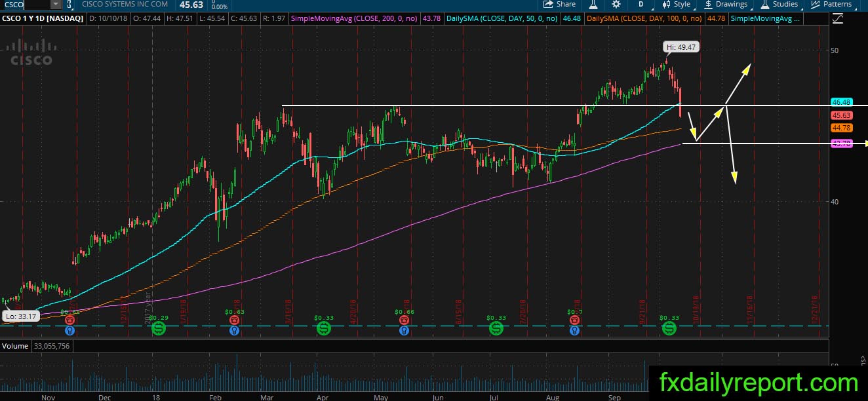The height and width of the screenshot is (401, 868).
Task: Click the D: 10/10/18 date readout
Action: [109, 18]
